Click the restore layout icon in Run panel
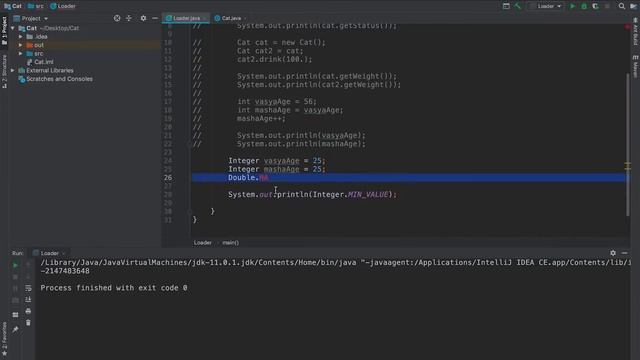The height and width of the screenshot is (360, 640). (16, 315)
